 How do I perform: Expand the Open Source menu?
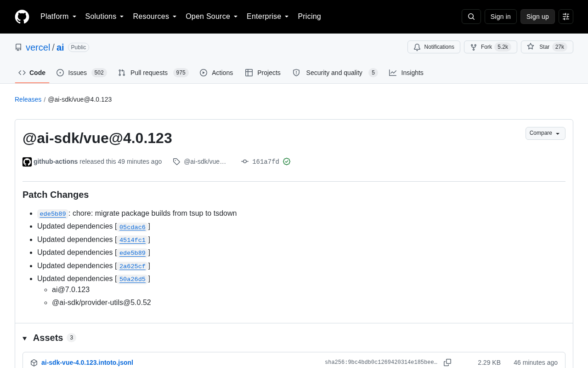212,17
